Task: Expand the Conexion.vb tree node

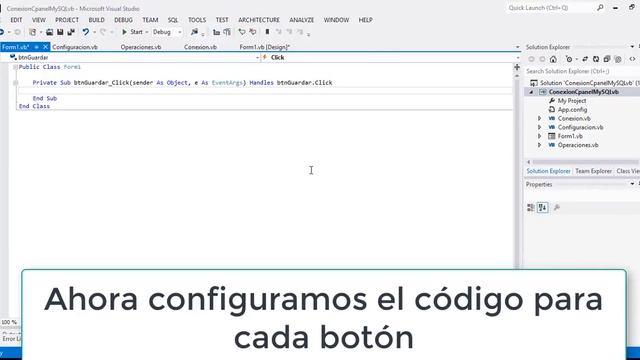Action: 539,119
